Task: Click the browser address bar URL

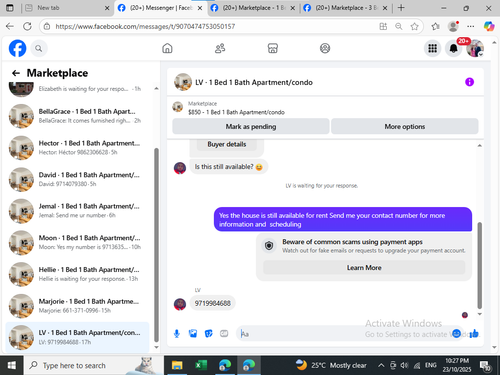Action: point(145,26)
